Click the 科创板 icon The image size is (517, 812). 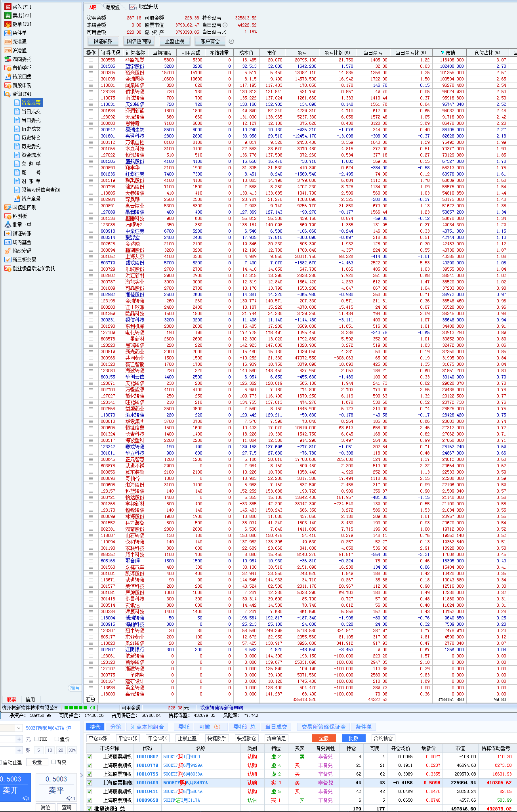pos(8,216)
